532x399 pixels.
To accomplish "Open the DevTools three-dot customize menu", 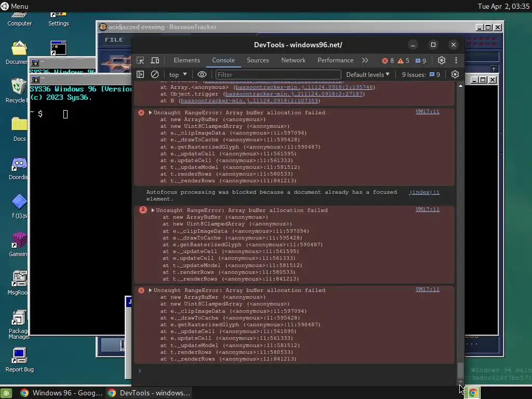I will pos(456,60).
